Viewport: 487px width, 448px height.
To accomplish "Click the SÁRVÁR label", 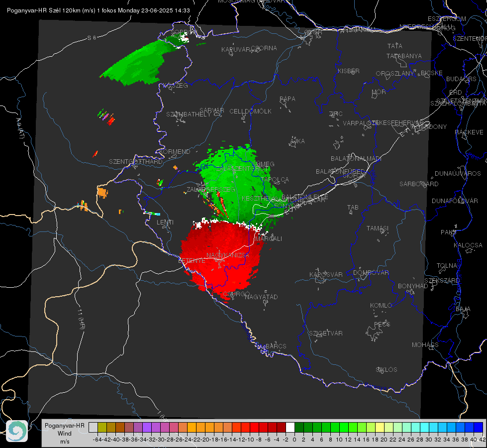I will [212, 111].
